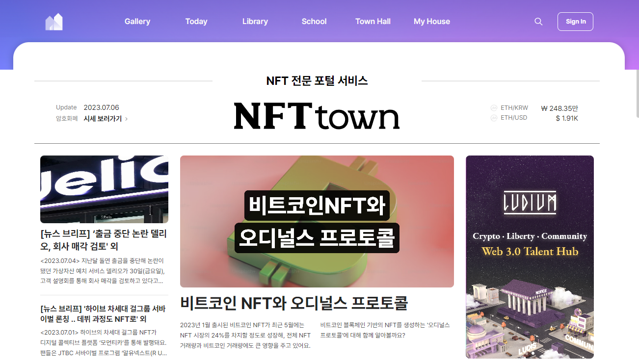Viewport: 639px width, 364px height.
Task: Open the 시세 보러가기 link
Action: tap(103, 119)
